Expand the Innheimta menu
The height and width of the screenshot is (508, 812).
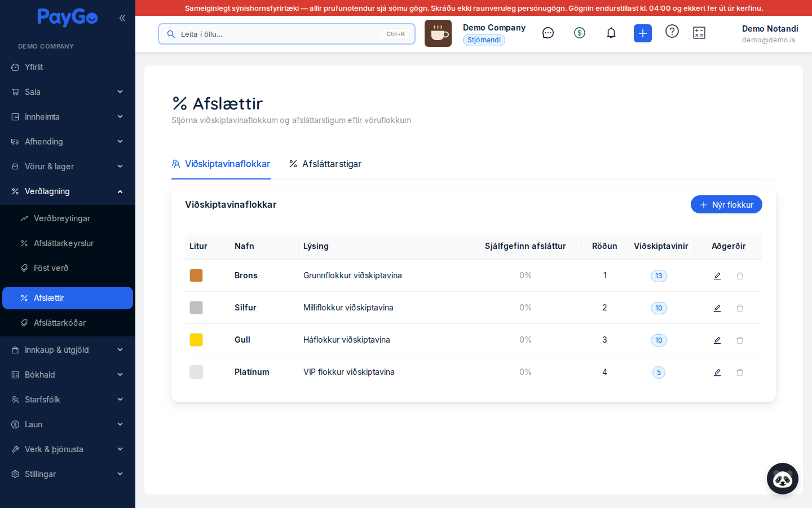coord(68,117)
